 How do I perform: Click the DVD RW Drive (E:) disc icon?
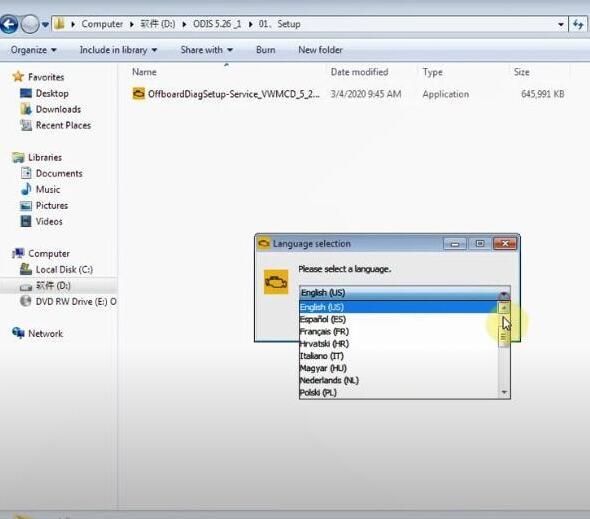[x=26, y=301]
